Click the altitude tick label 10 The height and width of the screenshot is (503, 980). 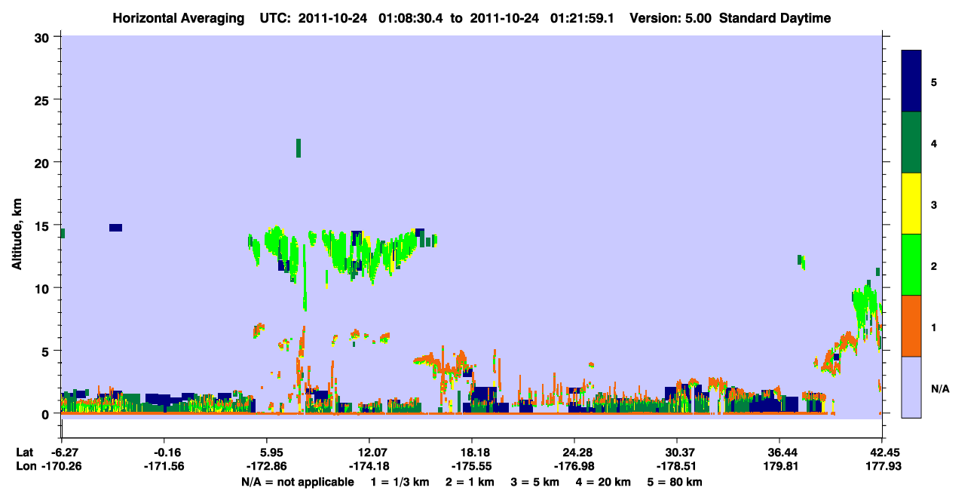(x=44, y=288)
